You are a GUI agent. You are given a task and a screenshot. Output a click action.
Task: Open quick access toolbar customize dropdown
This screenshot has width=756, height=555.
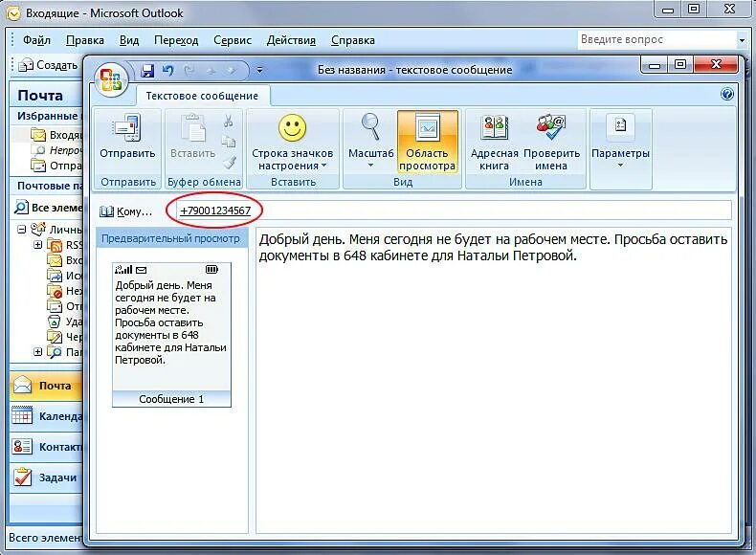pos(259,71)
